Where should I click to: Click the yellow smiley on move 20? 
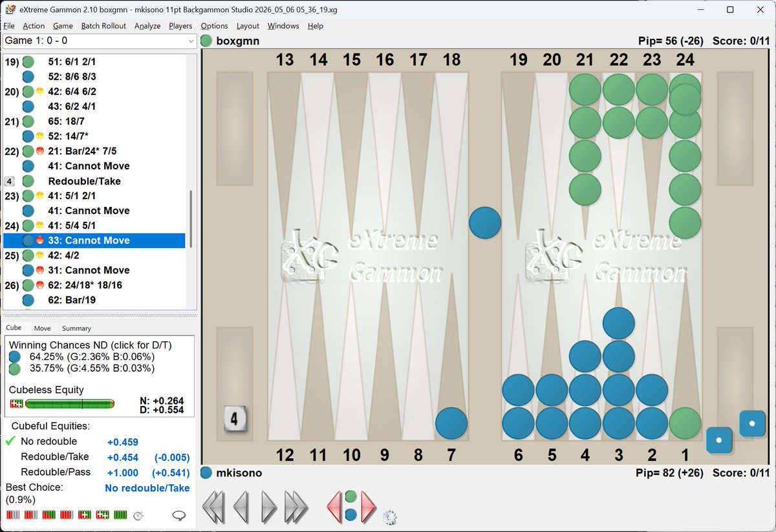point(39,92)
